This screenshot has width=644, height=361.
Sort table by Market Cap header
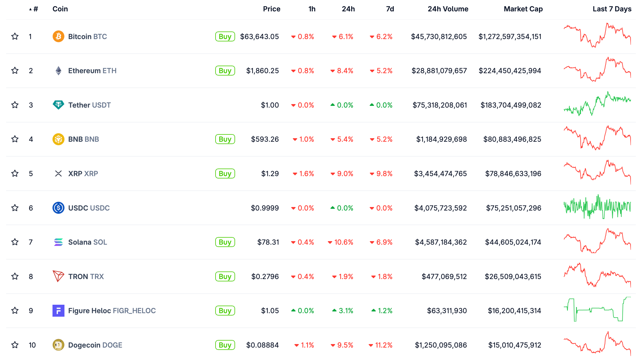click(x=523, y=9)
